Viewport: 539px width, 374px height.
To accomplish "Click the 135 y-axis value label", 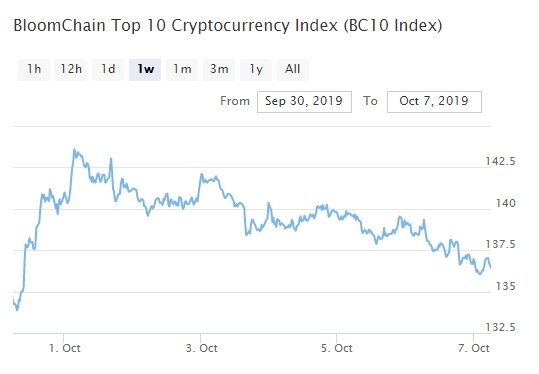I will coord(506,286).
